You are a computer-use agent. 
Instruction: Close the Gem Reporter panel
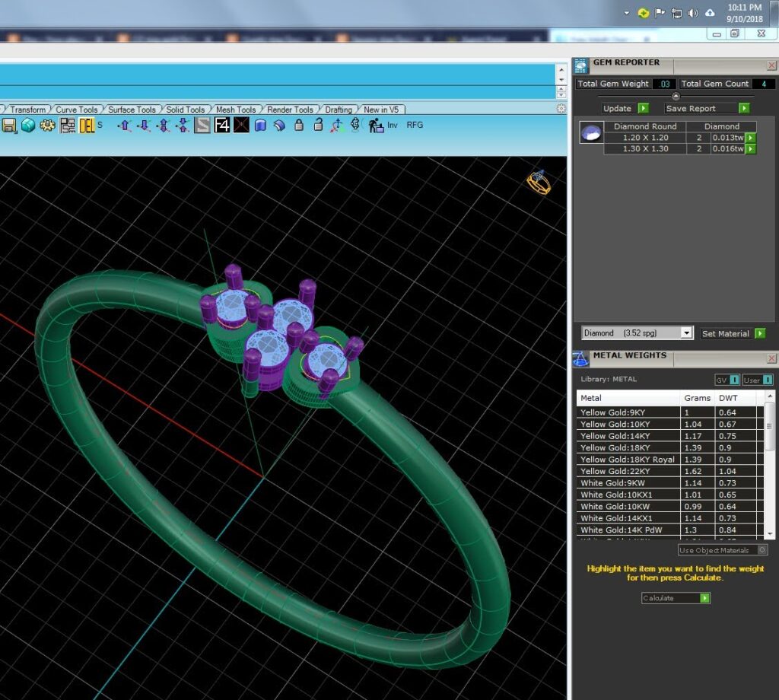coord(771,65)
